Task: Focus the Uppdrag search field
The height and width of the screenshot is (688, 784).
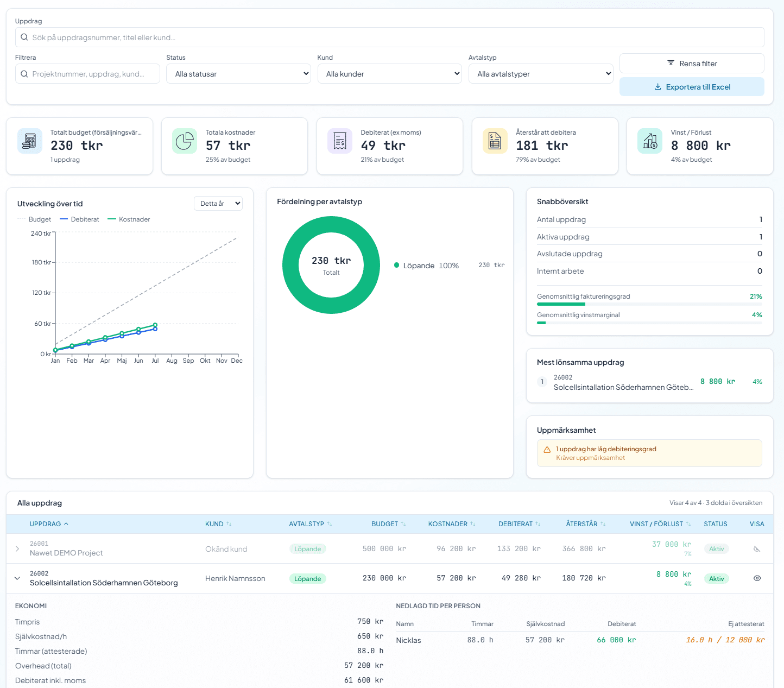Action: 390,37
